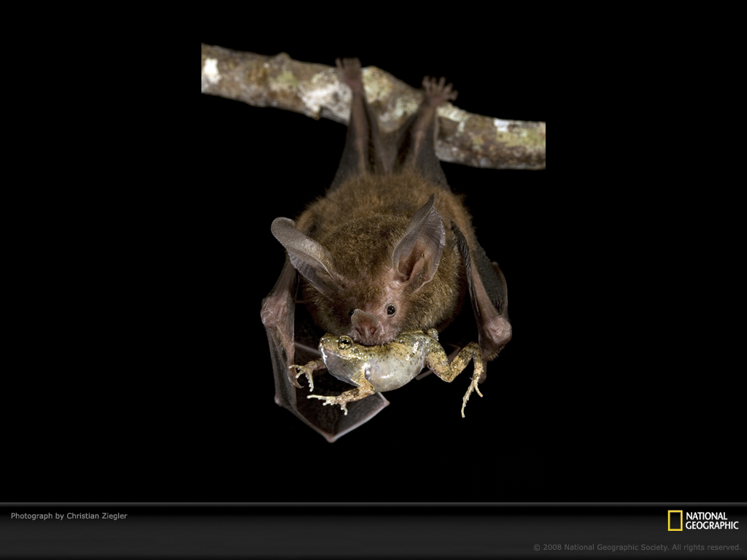Click the 2008 National Geographic Society copyright notice
The width and height of the screenshot is (747, 560).
636,547
